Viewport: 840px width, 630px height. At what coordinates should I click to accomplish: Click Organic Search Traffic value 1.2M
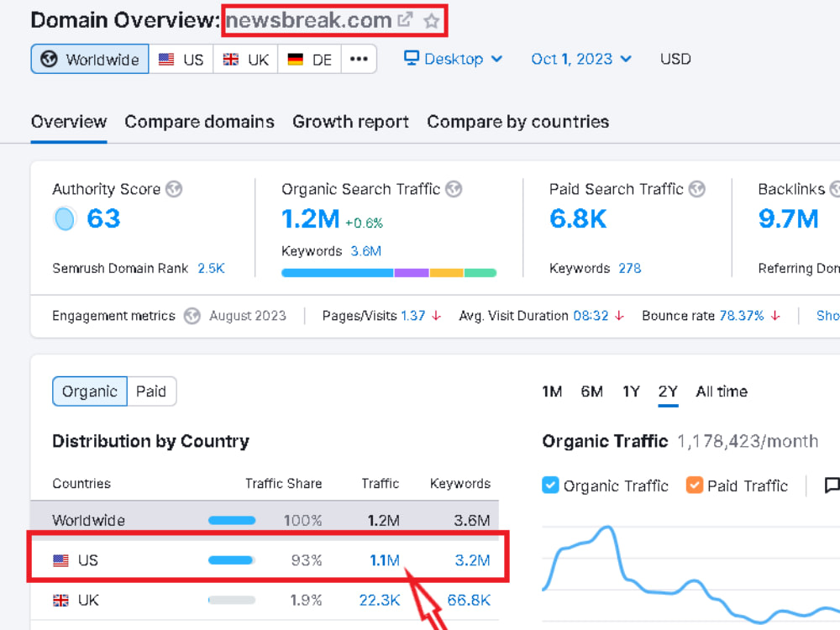tap(311, 218)
